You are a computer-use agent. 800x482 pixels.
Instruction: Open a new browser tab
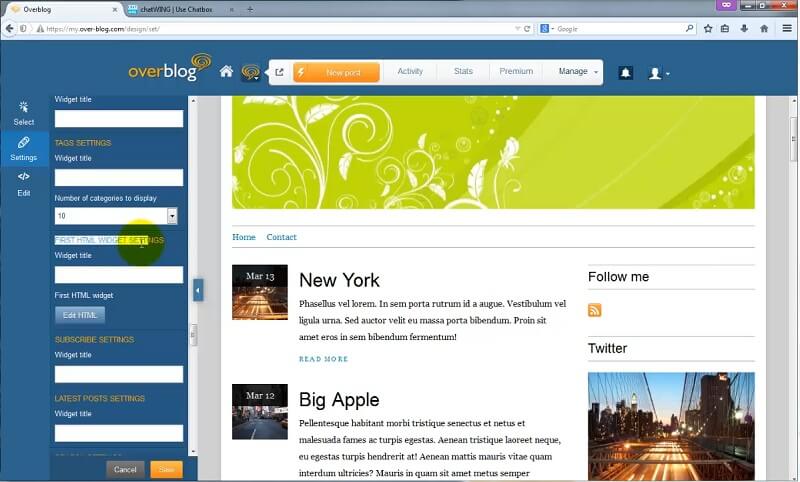[x=250, y=9]
